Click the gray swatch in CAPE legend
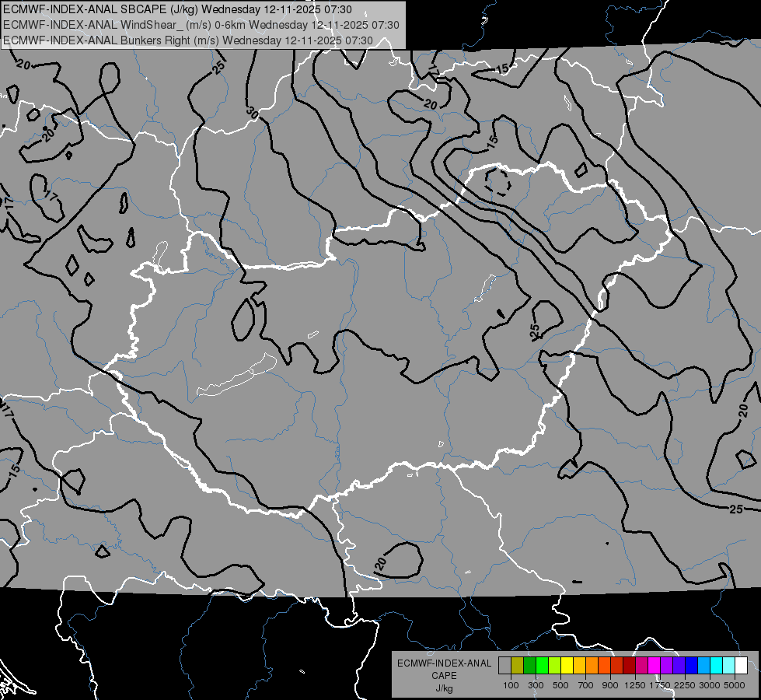 [504, 665]
